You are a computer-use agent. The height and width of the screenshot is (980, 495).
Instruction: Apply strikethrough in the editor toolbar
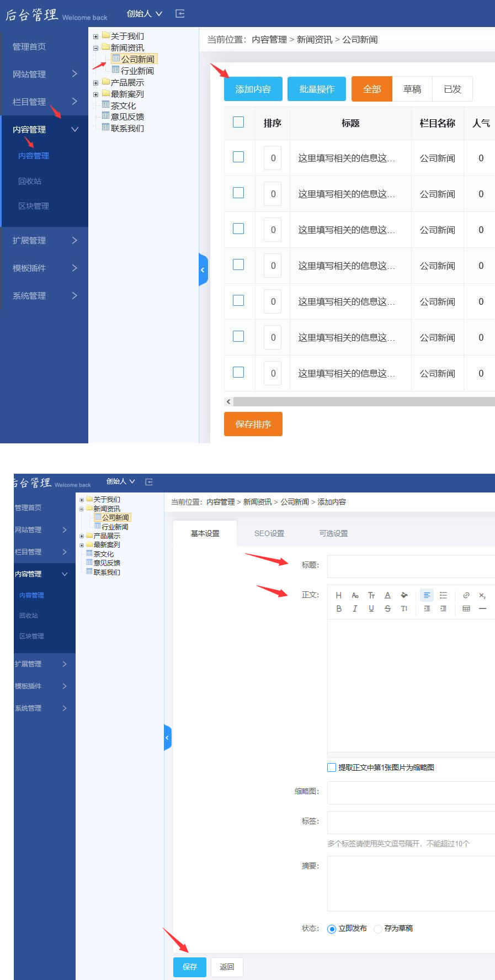point(387,608)
